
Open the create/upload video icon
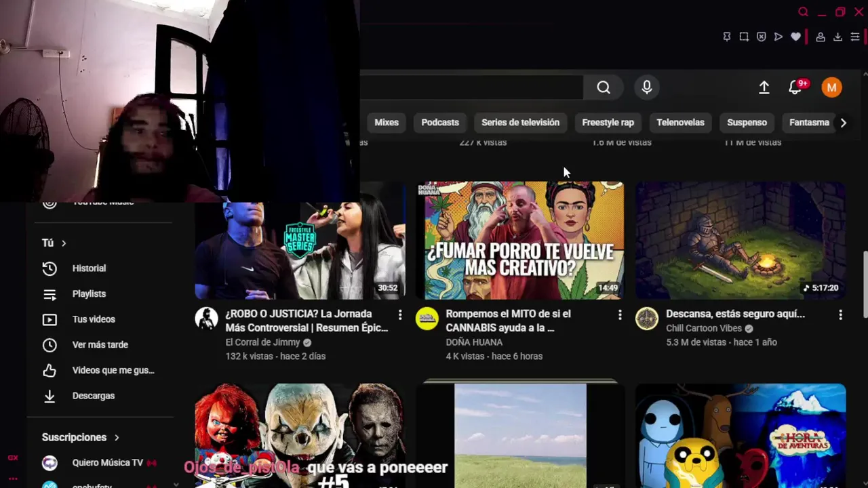(x=764, y=87)
